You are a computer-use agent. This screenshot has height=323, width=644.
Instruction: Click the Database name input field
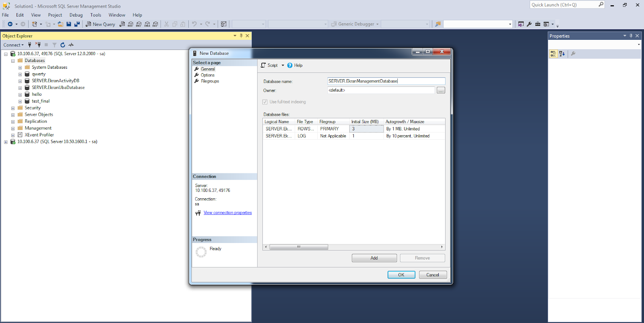tap(386, 81)
